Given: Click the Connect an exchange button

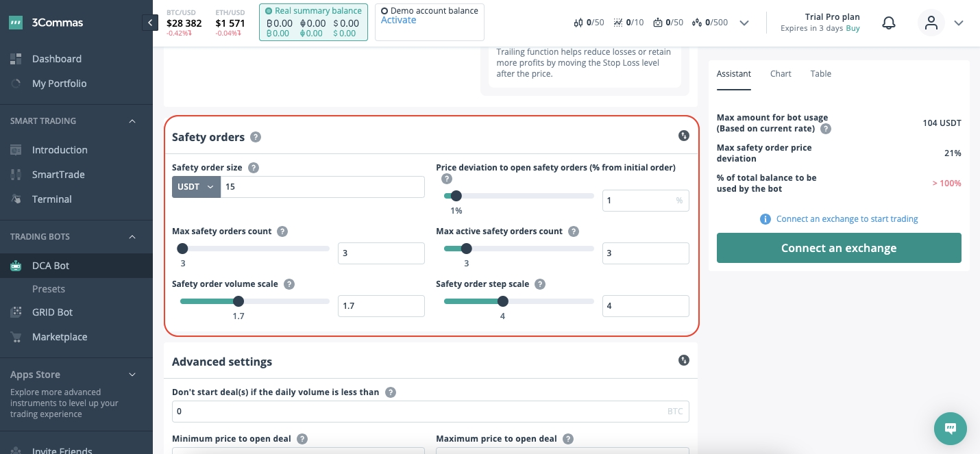Looking at the screenshot, I should coord(839,248).
